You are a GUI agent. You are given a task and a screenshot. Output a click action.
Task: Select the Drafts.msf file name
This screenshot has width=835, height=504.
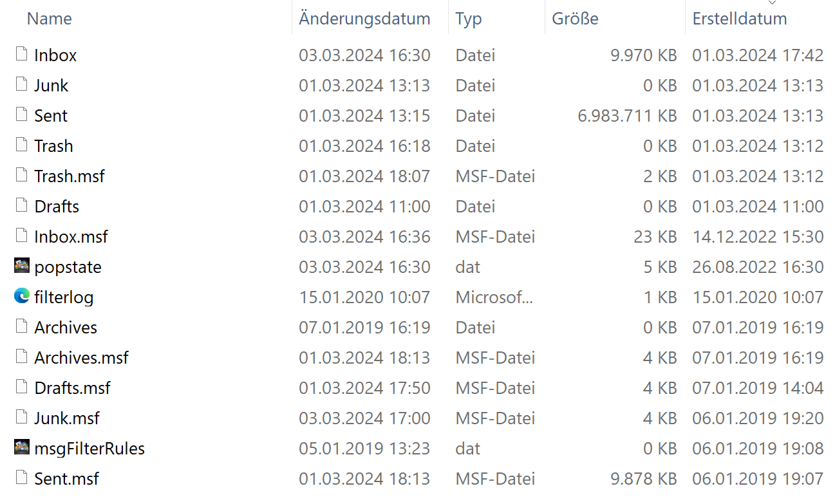(72, 388)
